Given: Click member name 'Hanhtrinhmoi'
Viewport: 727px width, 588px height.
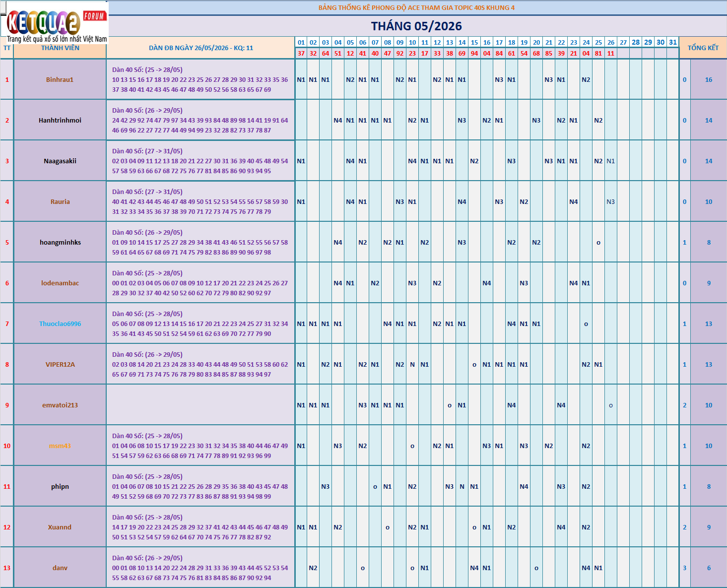Looking at the screenshot, I should click(x=60, y=120).
